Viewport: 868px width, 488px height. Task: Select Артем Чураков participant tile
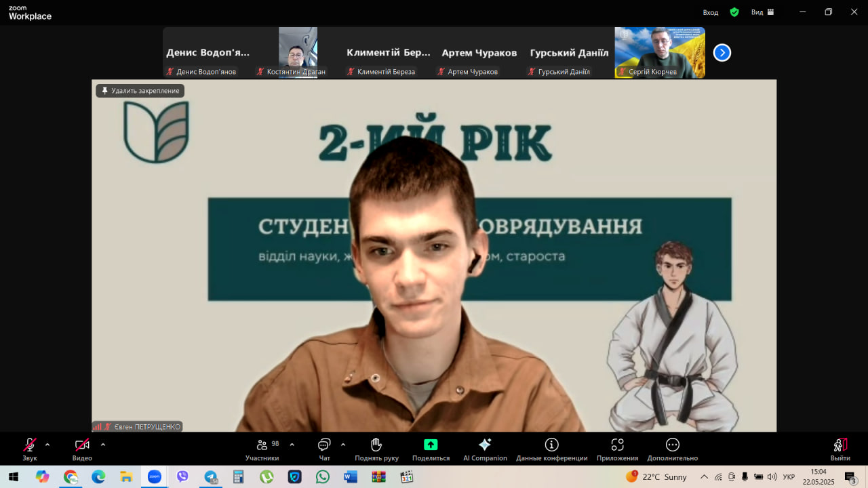click(x=479, y=53)
